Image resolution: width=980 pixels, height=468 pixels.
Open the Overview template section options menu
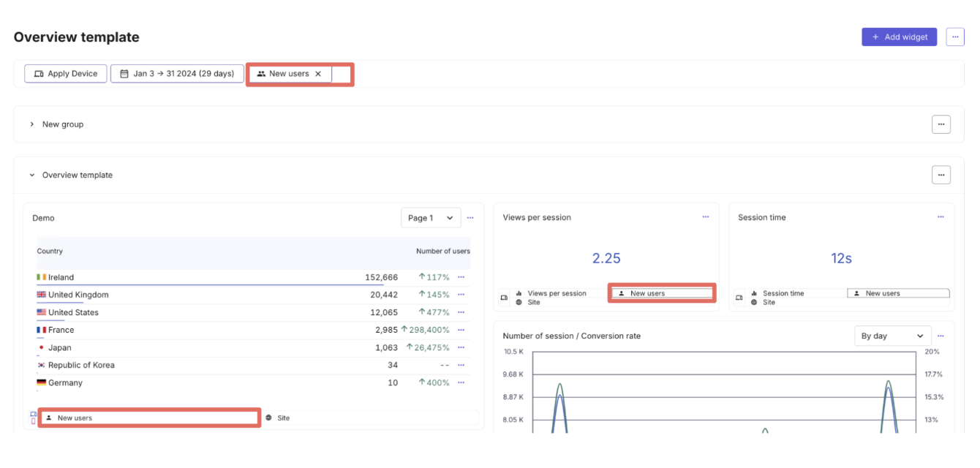[x=941, y=175]
